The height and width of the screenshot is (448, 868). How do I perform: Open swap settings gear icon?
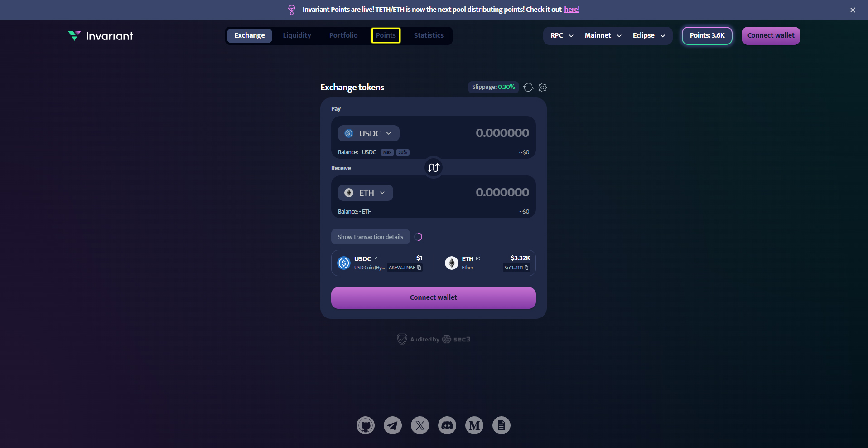(x=542, y=87)
